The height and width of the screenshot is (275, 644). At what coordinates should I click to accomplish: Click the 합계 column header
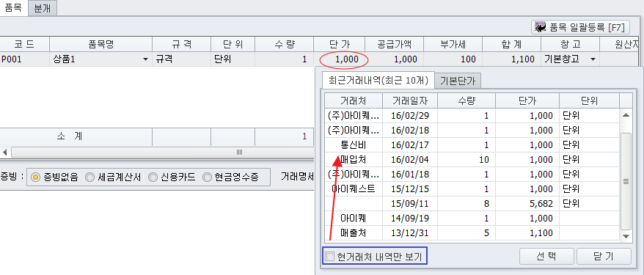[511, 44]
